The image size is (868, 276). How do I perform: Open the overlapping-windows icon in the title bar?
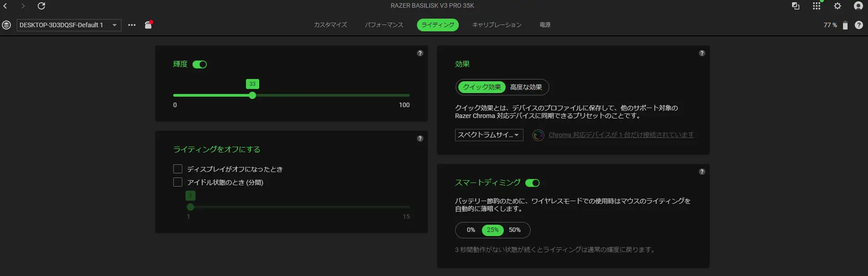click(x=796, y=6)
